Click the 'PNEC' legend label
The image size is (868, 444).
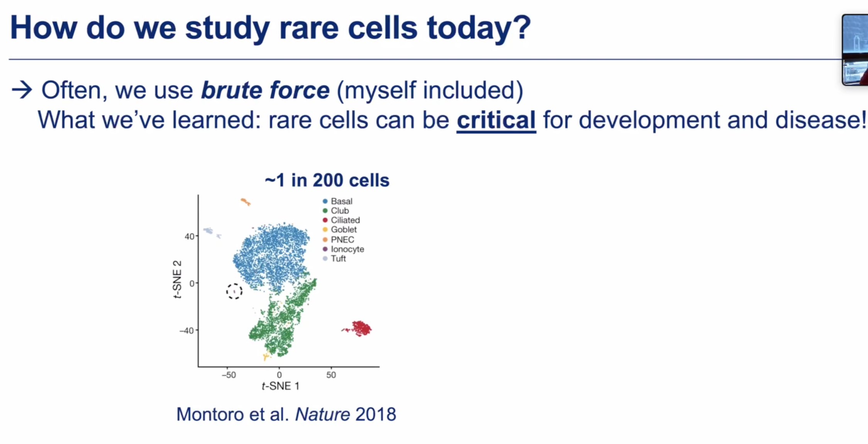342,240
